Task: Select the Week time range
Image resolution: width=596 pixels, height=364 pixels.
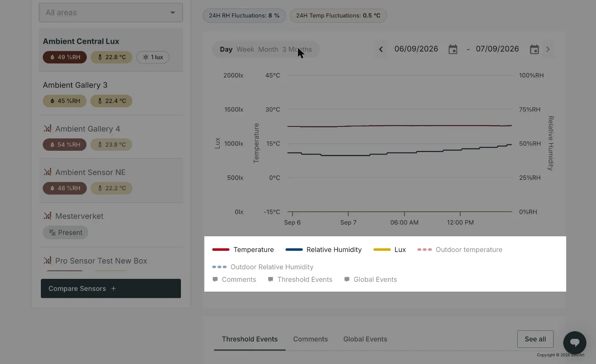Action: coord(245,49)
